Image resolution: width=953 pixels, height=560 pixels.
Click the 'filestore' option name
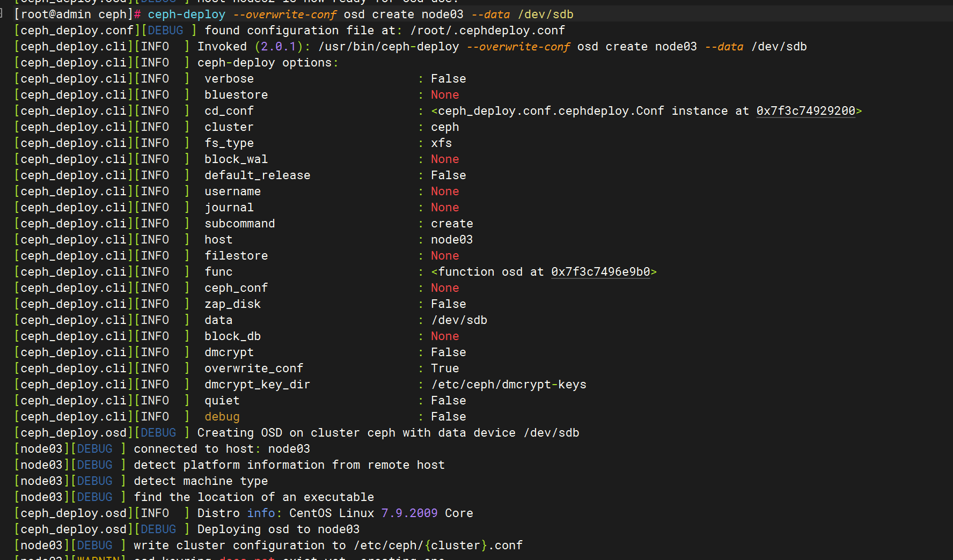click(x=236, y=256)
